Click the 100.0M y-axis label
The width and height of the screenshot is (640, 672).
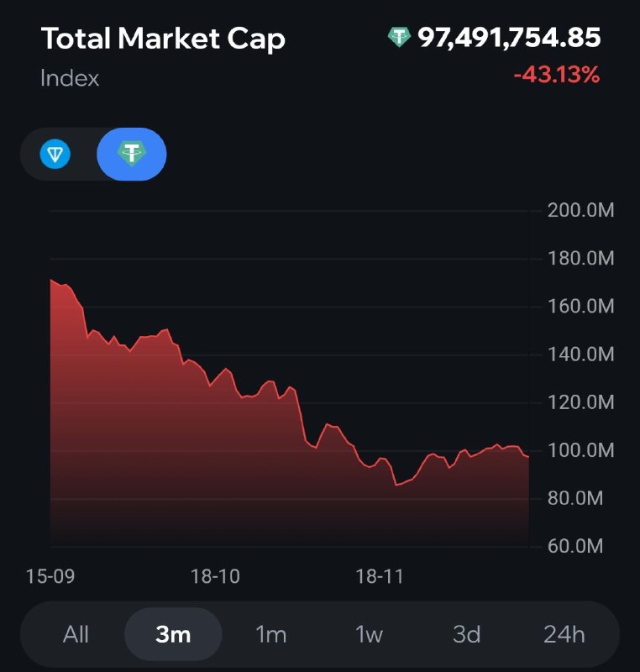581,451
